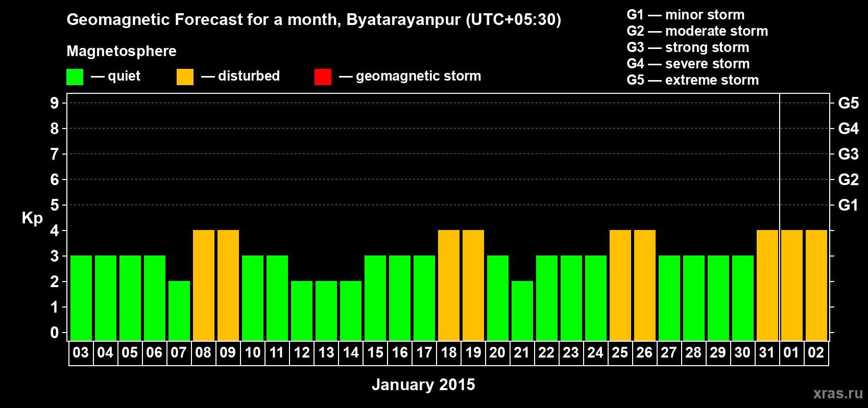Image resolution: width=868 pixels, height=408 pixels.
Task: Click the 'G2 — moderate storm' legend line
Action: [x=697, y=31]
